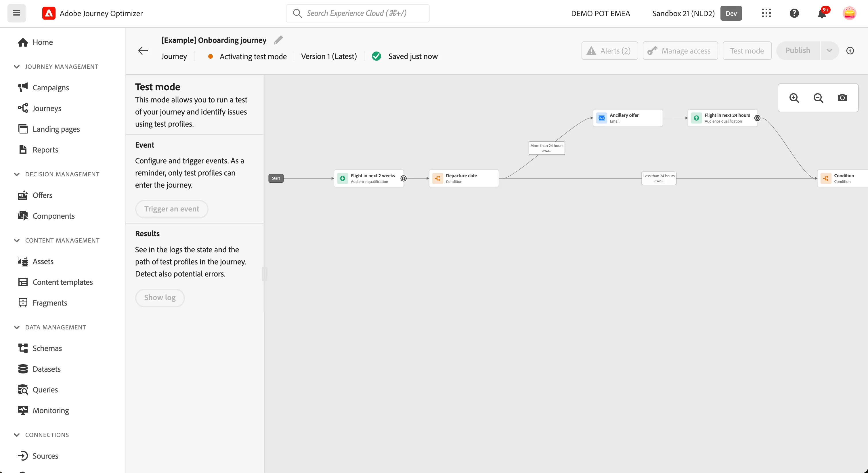Click the Sandbox 21 (NLD2) selector
Screen dimensions: 868x473
coord(683,13)
